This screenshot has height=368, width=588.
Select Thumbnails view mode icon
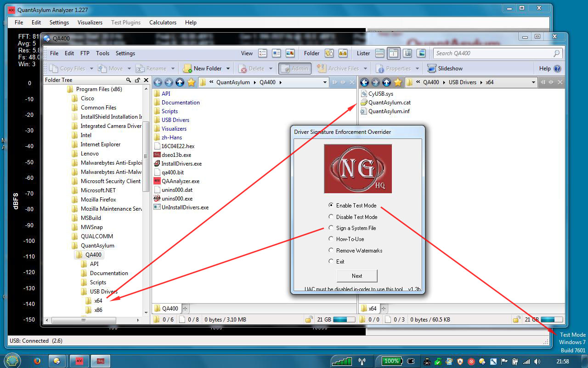[x=290, y=53]
